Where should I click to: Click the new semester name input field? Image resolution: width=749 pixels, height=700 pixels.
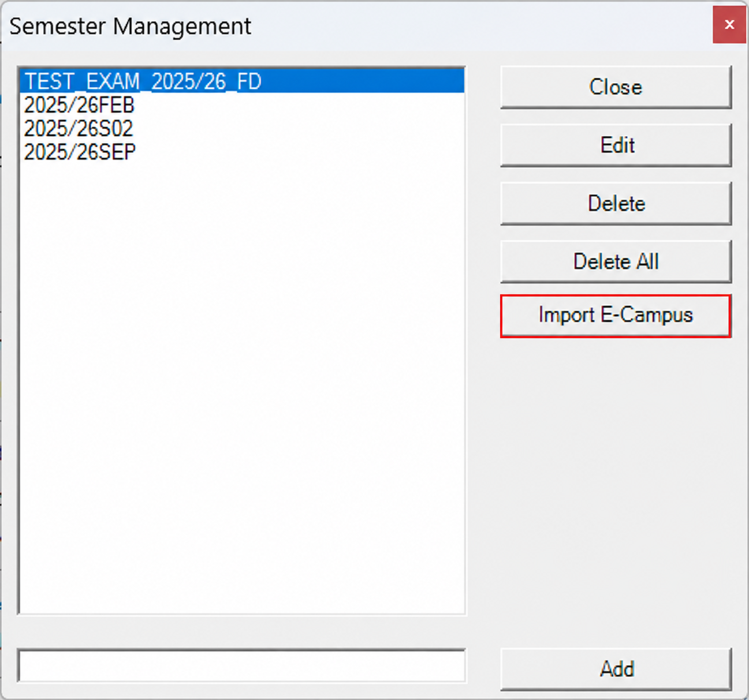241,666
